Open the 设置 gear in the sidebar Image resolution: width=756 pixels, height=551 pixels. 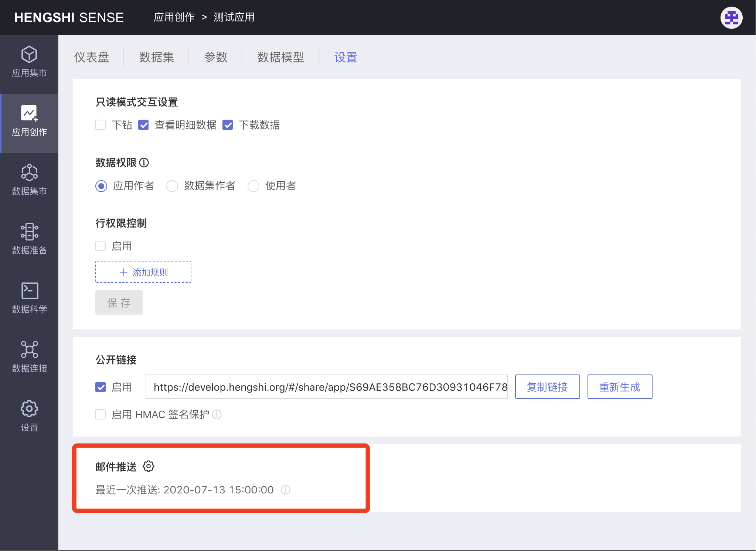[29, 416]
